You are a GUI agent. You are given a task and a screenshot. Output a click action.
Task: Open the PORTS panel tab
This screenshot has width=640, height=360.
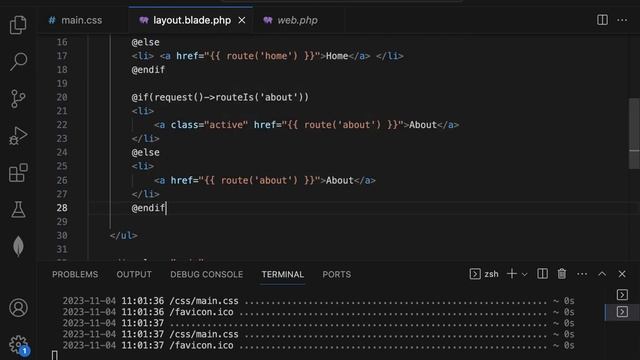point(336,274)
